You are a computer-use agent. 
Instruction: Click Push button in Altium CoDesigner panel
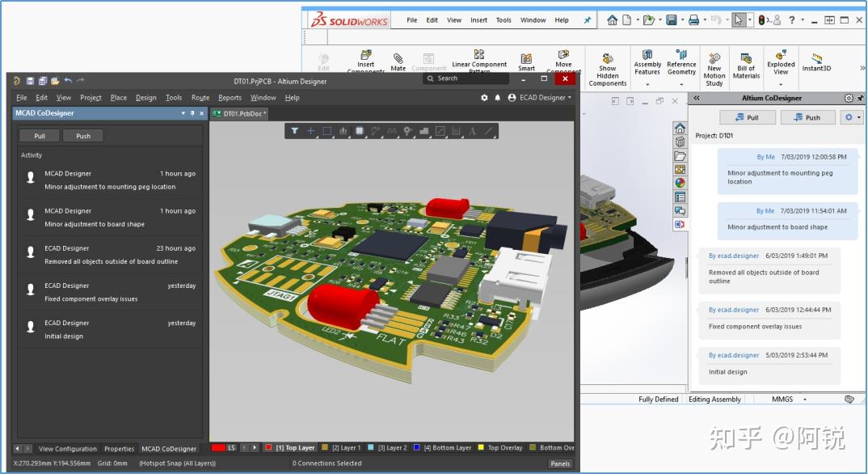pyautogui.click(x=807, y=117)
